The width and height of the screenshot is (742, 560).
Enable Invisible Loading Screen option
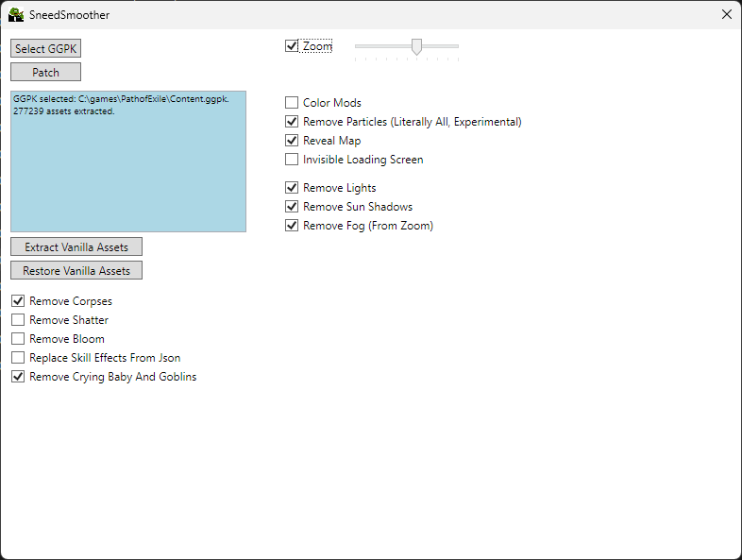coord(292,160)
